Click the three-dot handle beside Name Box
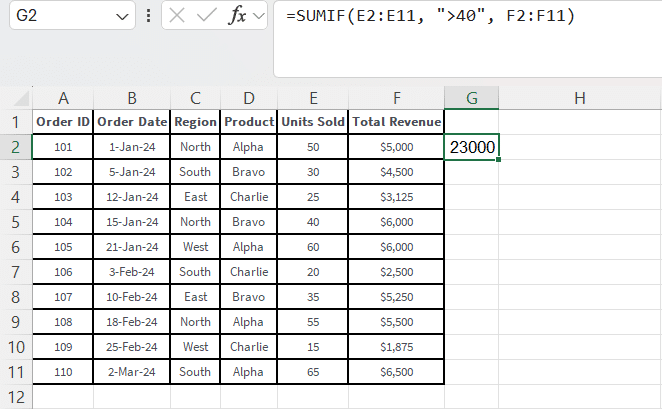The height and width of the screenshot is (409, 662). 148,16
